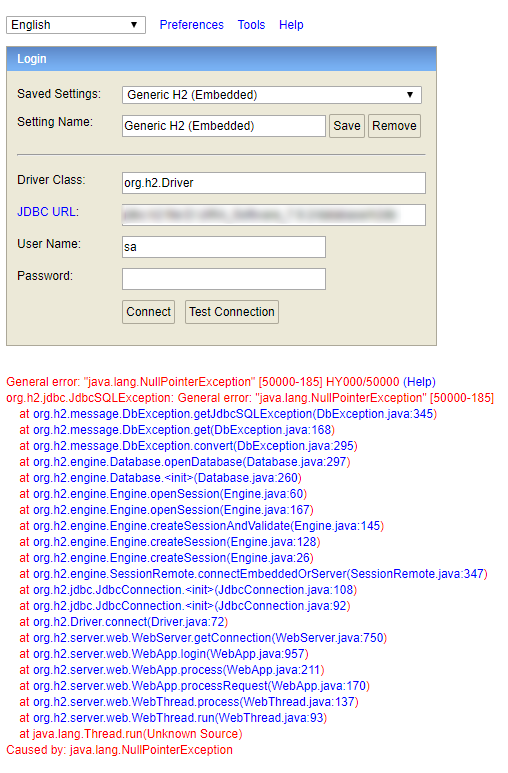The image size is (508, 773).
Task: Click the User Name input field
Action: coord(224,246)
